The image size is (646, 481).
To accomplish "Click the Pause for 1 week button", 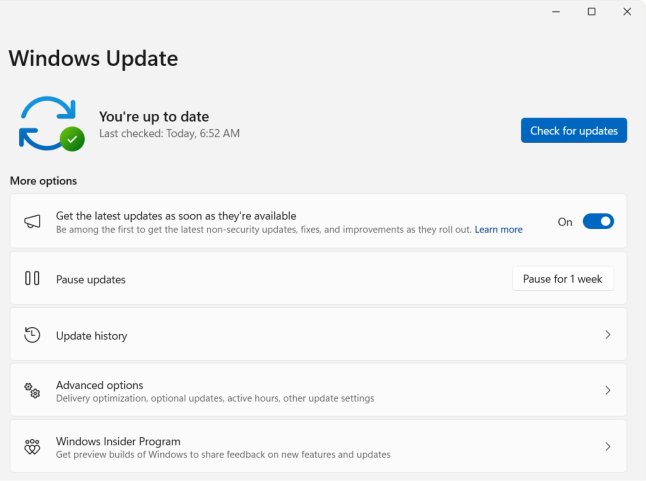I will [562, 279].
